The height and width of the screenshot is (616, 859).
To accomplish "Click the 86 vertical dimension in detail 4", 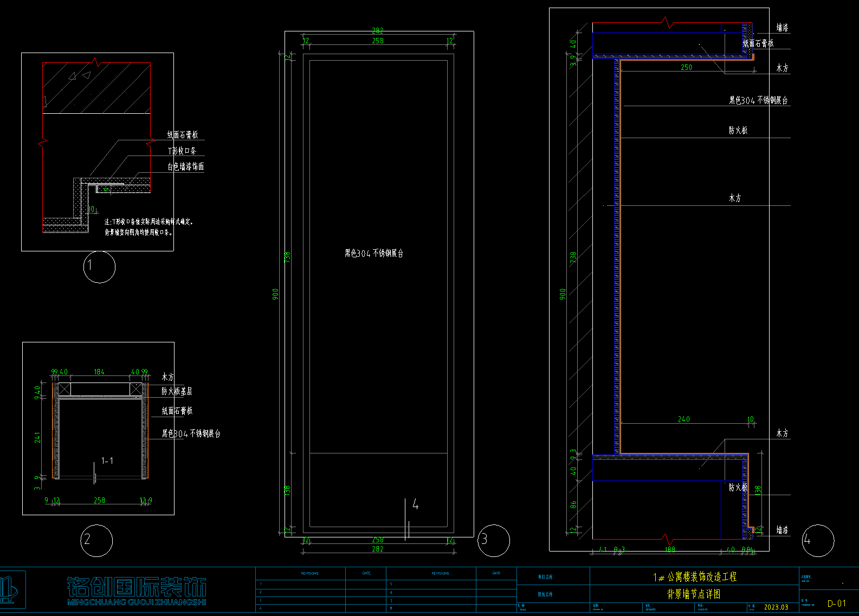I will tap(573, 504).
